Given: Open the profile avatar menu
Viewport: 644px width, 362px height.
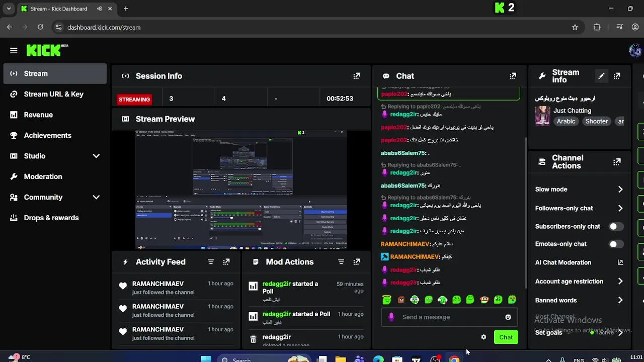Looking at the screenshot, I should [x=635, y=50].
